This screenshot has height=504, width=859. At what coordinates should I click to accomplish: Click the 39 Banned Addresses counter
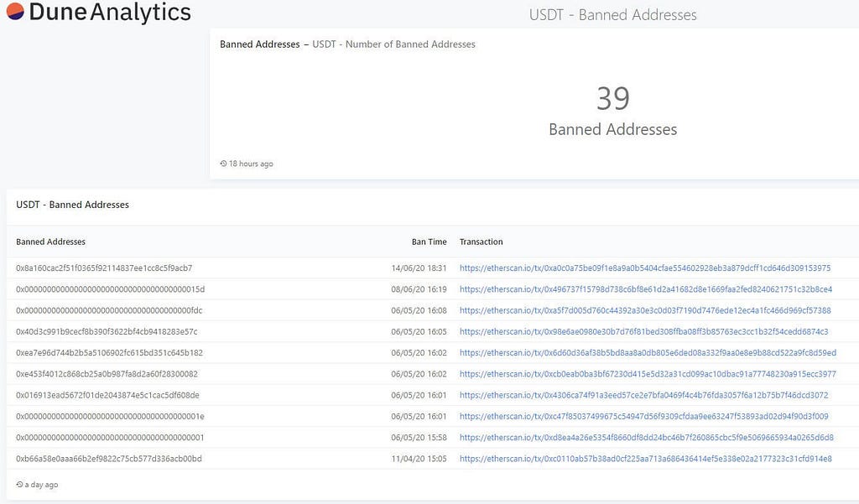tap(613, 111)
